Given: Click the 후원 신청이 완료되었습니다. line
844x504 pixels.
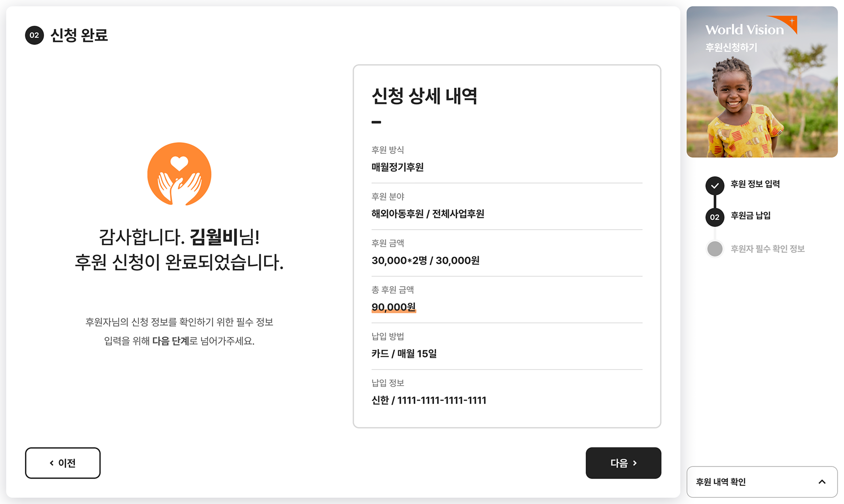Looking at the screenshot, I should pos(179,262).
